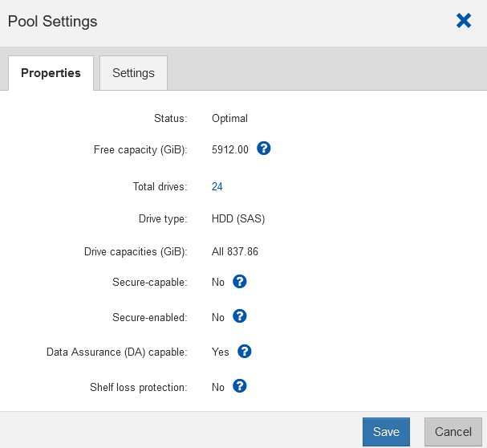
Task: Click the Secure-enabled label text
Action: [x=149, y=317]
